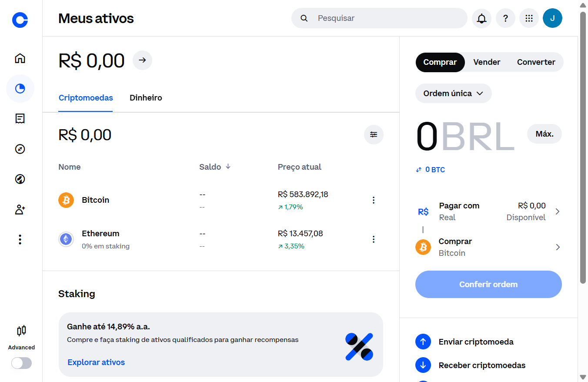
Task: Click the Bitcoin coin icon in asset list
Action: tap(66, 200)
